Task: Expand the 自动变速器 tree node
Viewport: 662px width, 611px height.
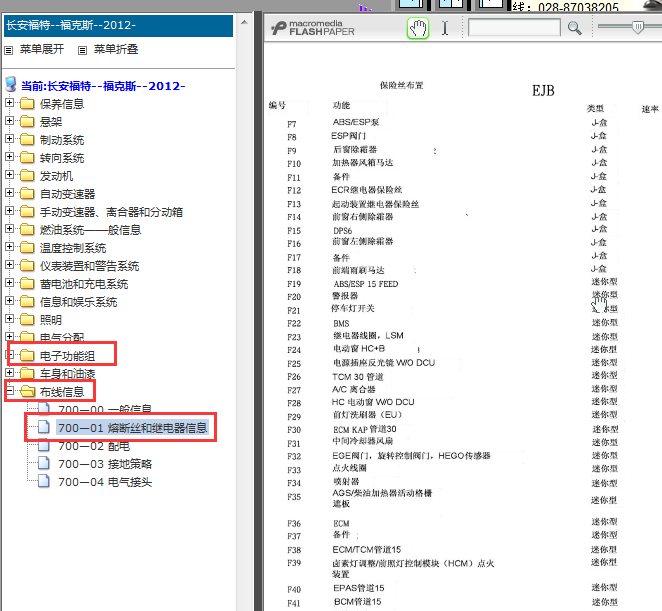Action: click(9, 193)
